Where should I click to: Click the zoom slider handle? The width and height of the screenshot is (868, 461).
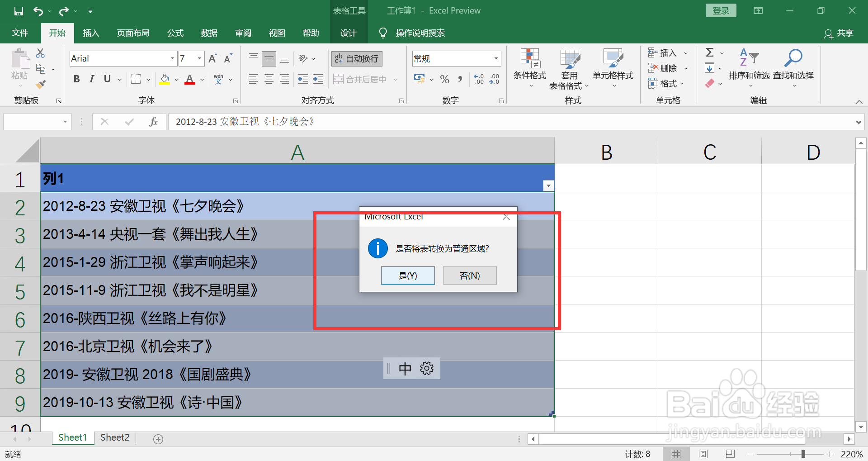(x=803, y=454)
